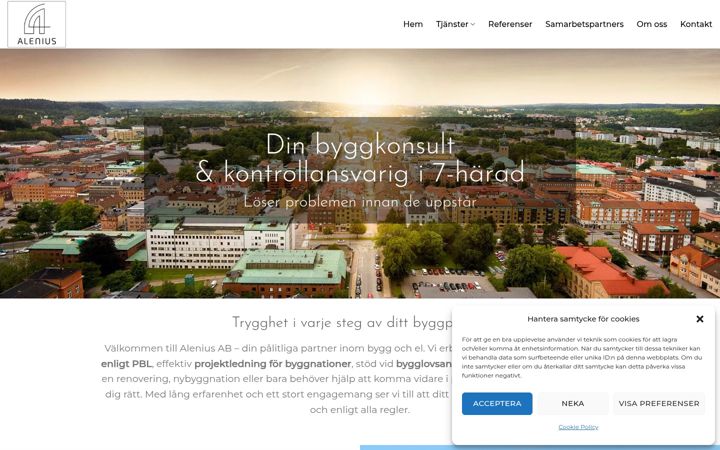This screenshot has width=720, height=450.
Task: Decline cookies with the NEKA button
Action: pos(573,404)
